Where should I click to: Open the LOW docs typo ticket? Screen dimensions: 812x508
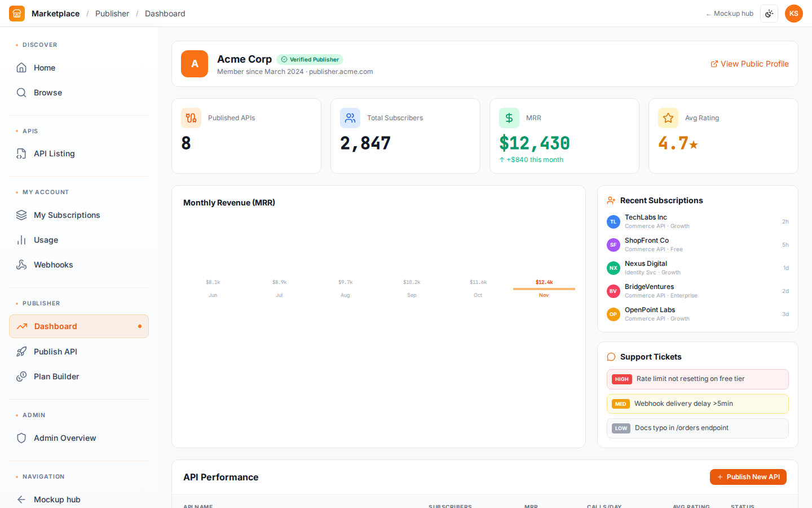(698, 428)
